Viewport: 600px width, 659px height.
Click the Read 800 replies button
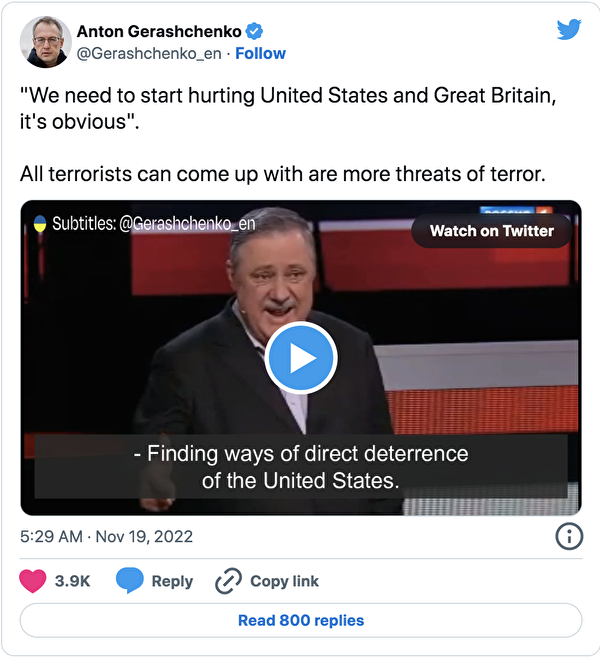(x=300, y=620)
